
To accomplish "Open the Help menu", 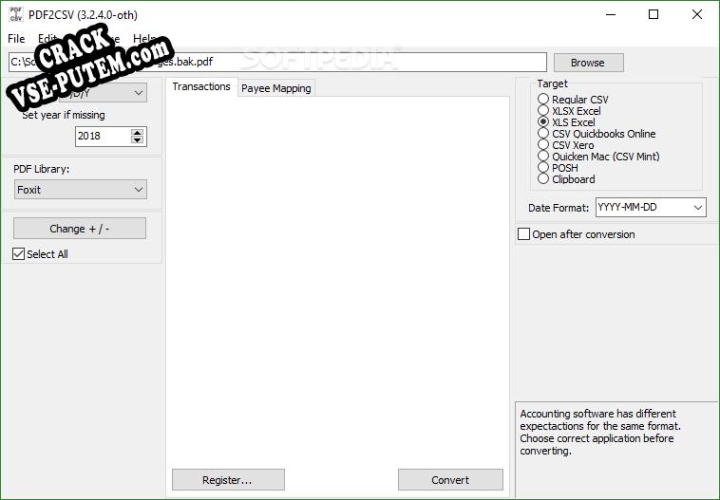I will tap(144, 39).
